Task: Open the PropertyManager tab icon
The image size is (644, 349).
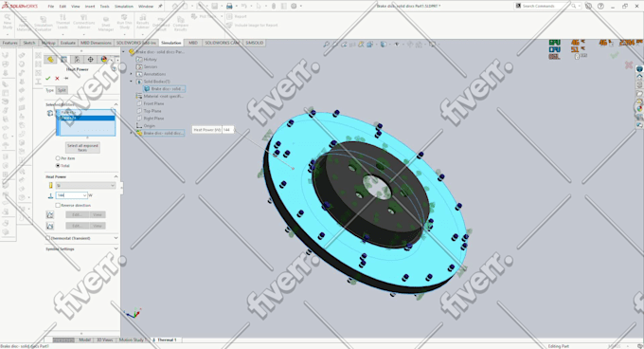Action: (x=63, y=60)
